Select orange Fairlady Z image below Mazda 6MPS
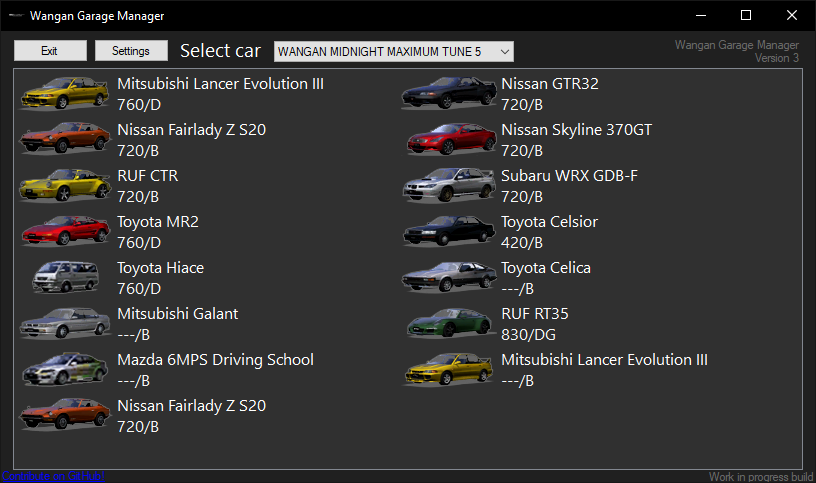 point(65,415)
